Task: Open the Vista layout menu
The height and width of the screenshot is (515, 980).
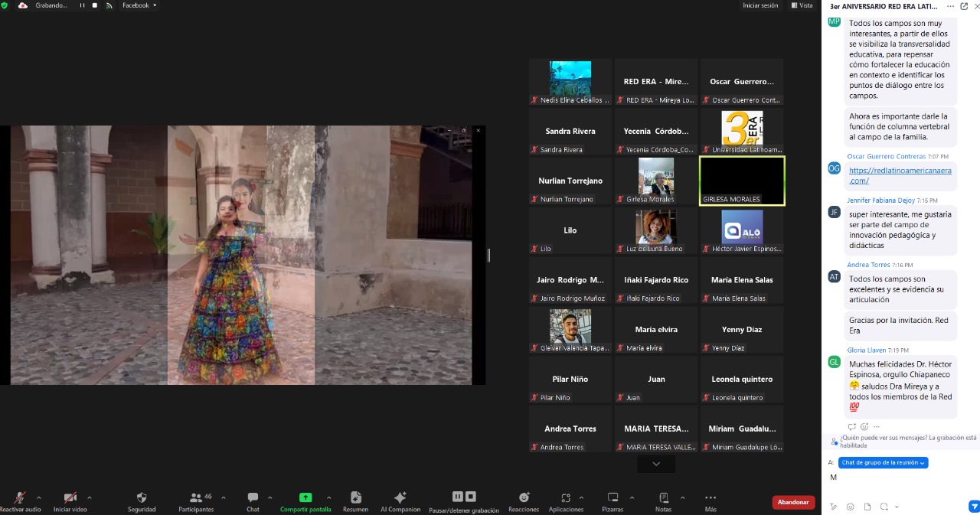Action: [802, 5]
